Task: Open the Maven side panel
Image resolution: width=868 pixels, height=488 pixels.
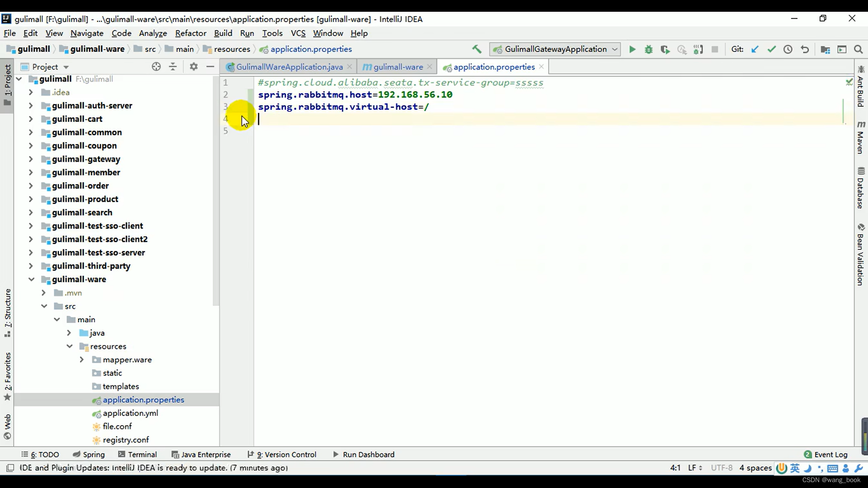Action: pyautogui.click(x=861, y=137)
